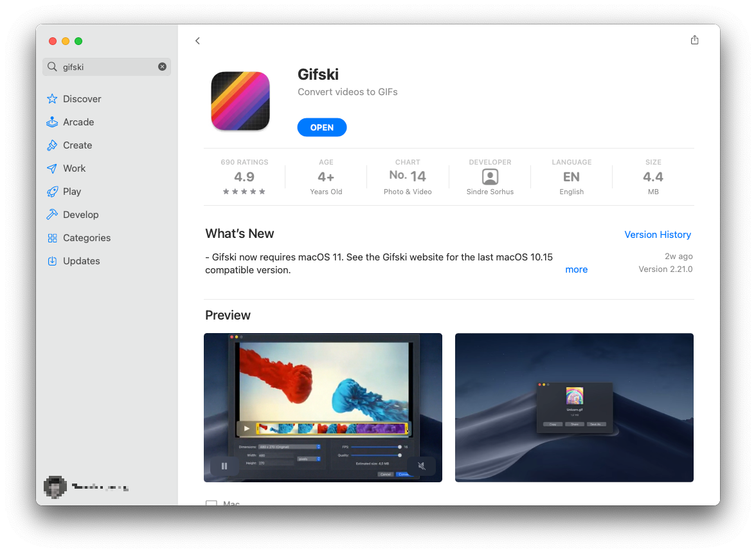The width and height of the screenshot is (756, 553).
Task: Click the What's New release note text
Action: coord(379,263)
